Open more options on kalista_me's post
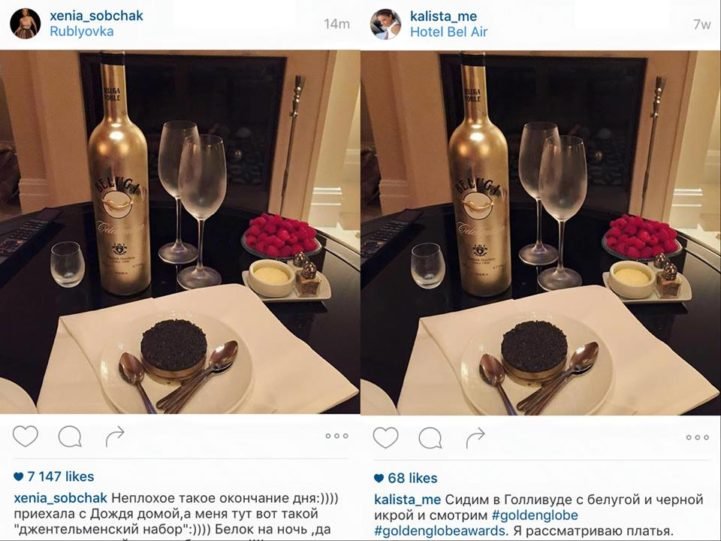 [x=698, y=437]
